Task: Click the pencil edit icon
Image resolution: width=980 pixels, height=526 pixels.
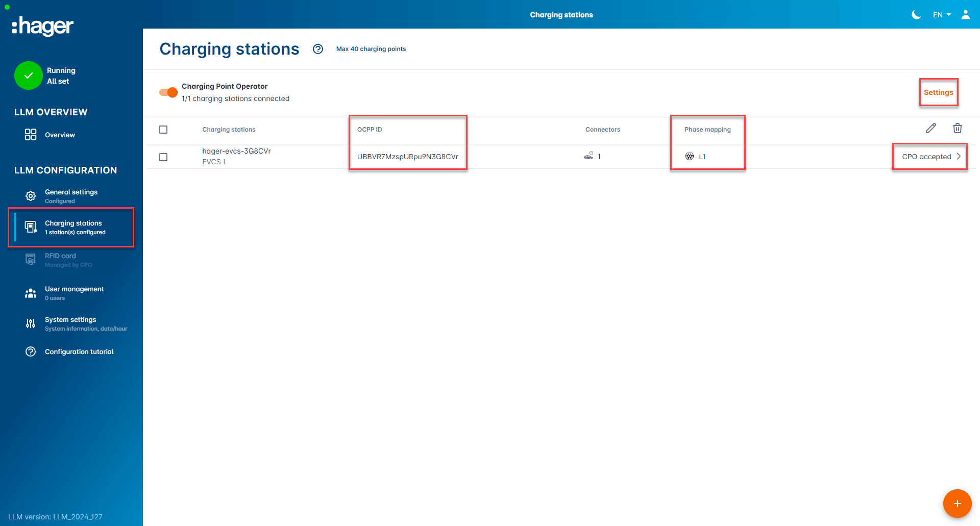Action: pos(931,128)
